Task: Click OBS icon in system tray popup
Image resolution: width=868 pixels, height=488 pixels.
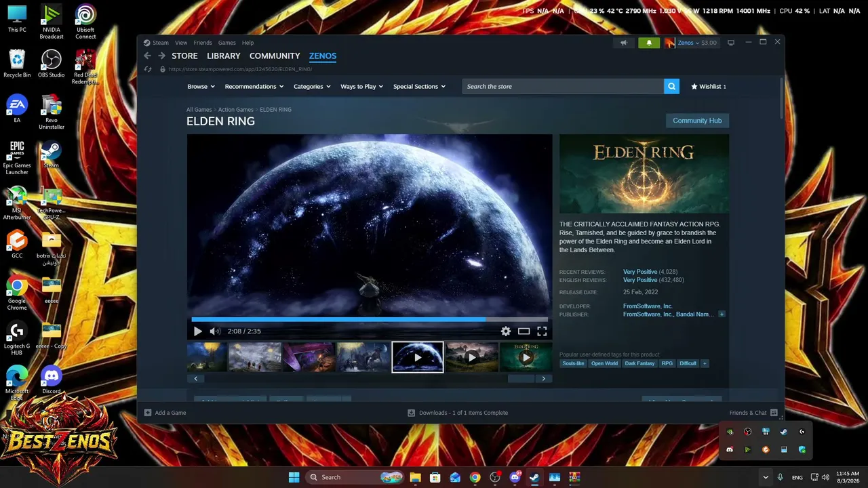Action: [747, 432]
